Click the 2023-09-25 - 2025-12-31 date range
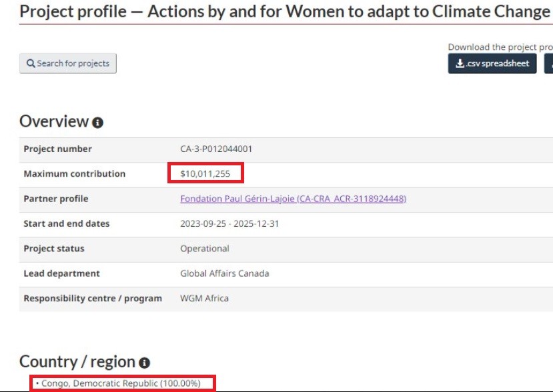This screenshot has height=392, width=553. 229,223
